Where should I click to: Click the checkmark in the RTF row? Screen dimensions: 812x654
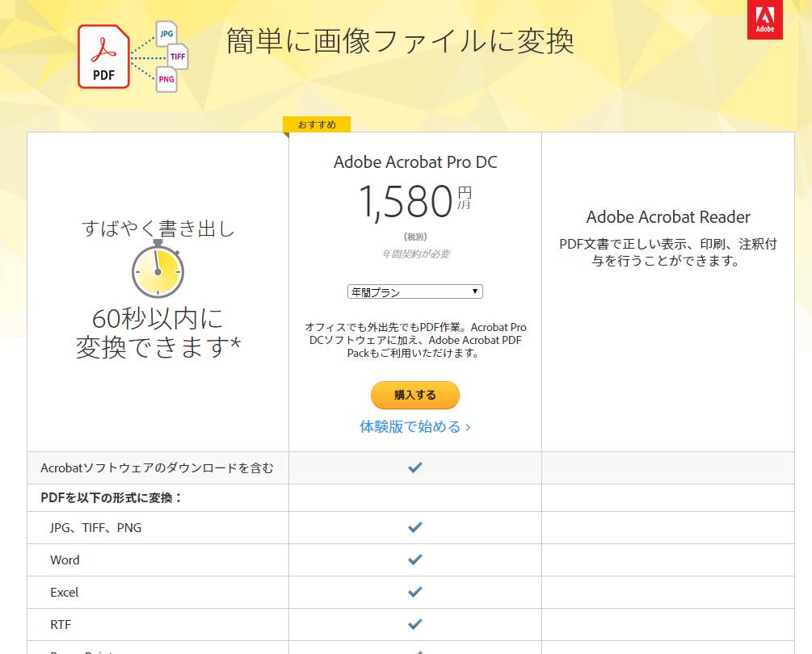point(414,624)
